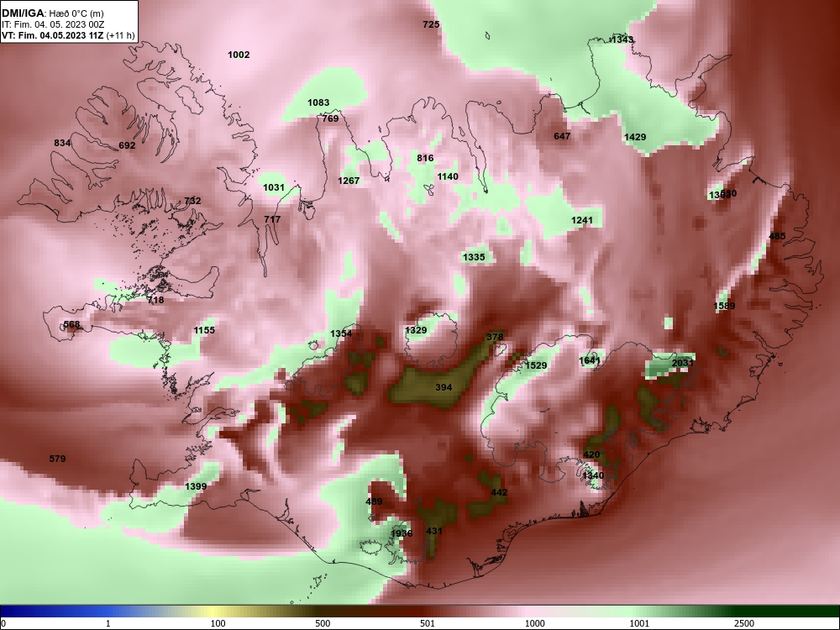This screenshot has width=840, height=630.
Task: Click the 442 height label
Action: point(499,492)
